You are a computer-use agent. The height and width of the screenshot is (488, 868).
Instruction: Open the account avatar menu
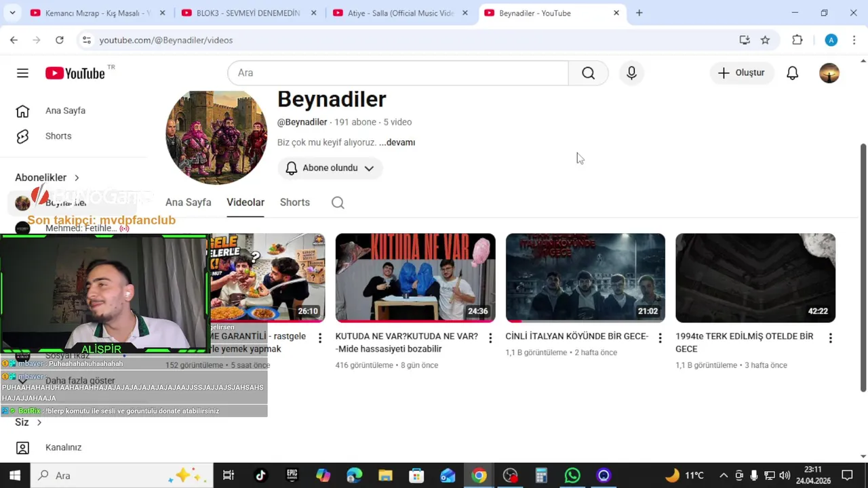829,73
